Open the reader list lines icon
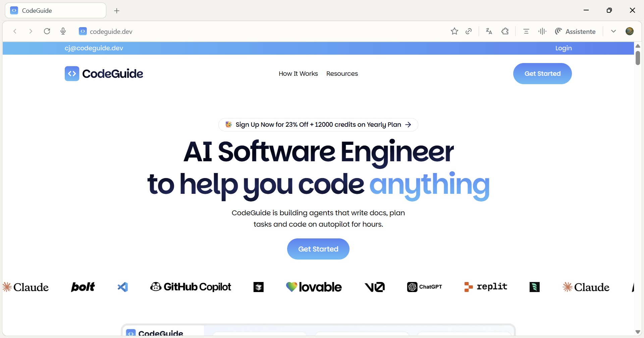The width and height of the screenshot is (644, 338). (526, 31)
